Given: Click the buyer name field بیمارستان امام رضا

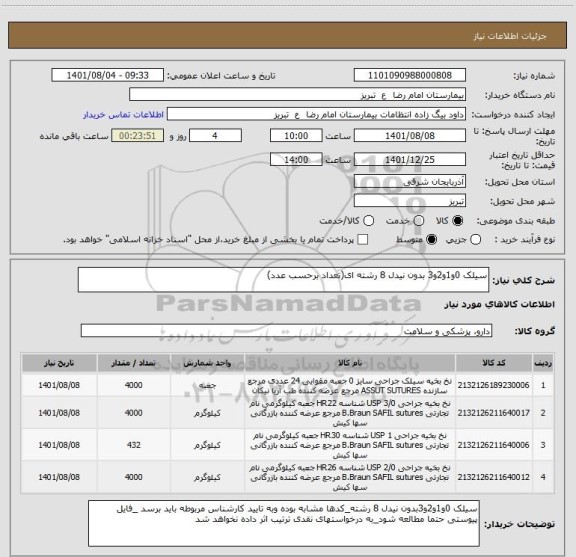Looking at the screenshot, I should pyautogui.click(x=298, y=95).
